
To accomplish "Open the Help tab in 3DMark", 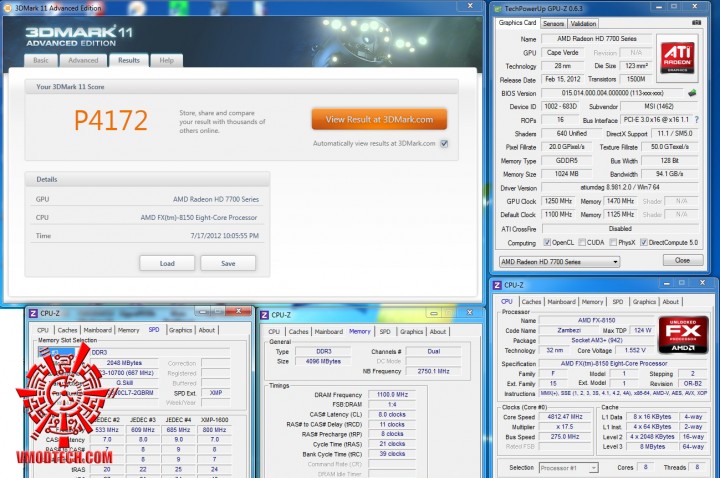I will coord(166,61).
